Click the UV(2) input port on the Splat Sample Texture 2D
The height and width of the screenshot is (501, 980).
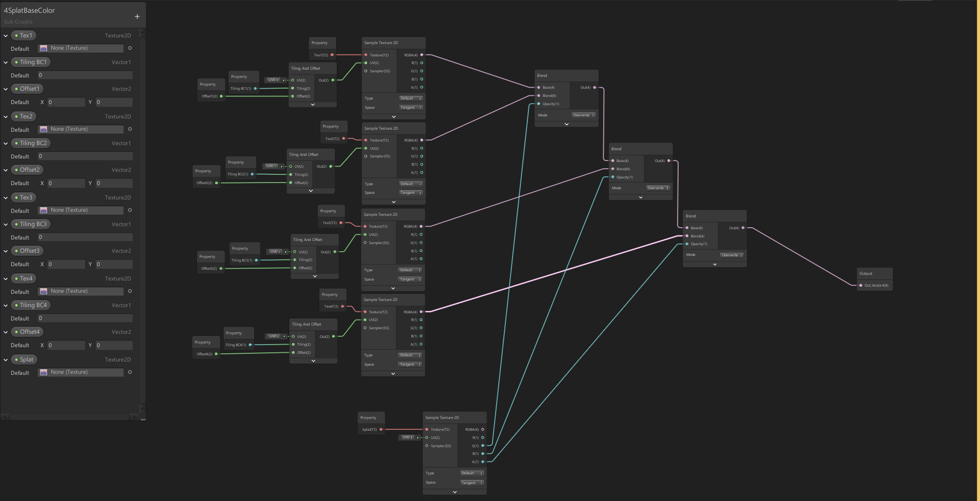click(x=427, y=437)
